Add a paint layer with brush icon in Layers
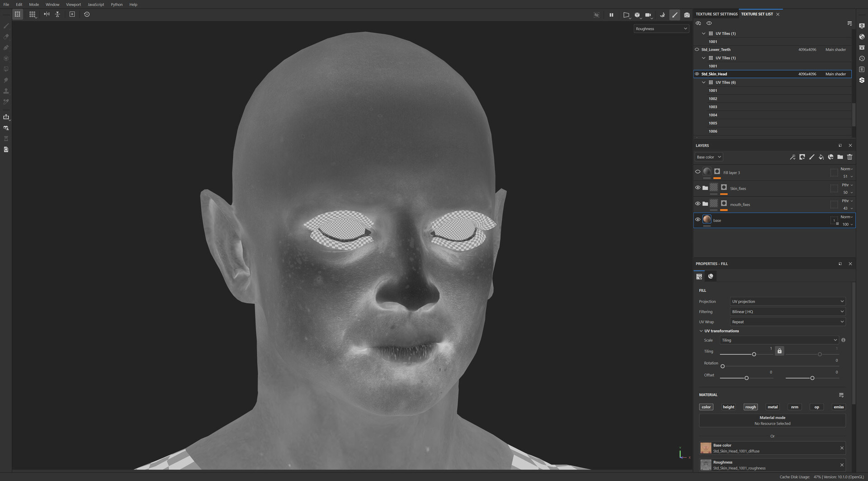 click(811, 157)
